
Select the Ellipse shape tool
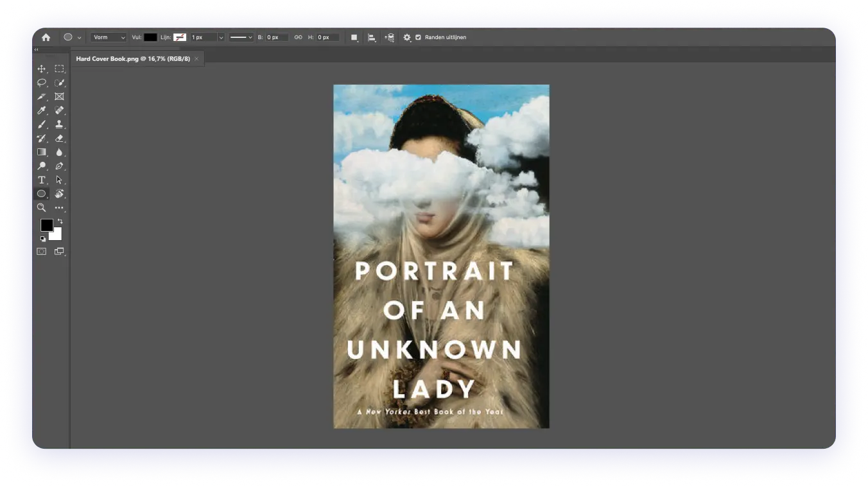pyautogui.click(x=42, y=194)
